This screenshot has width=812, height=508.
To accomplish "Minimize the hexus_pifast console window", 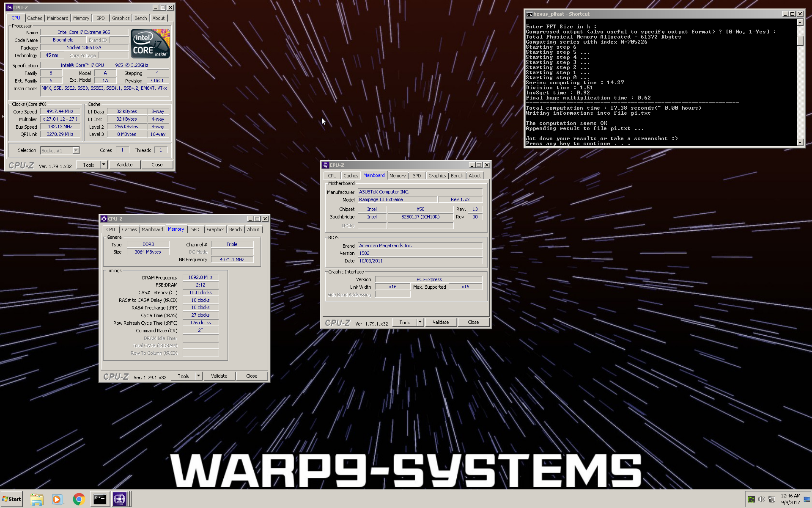I will coord(785,14).
